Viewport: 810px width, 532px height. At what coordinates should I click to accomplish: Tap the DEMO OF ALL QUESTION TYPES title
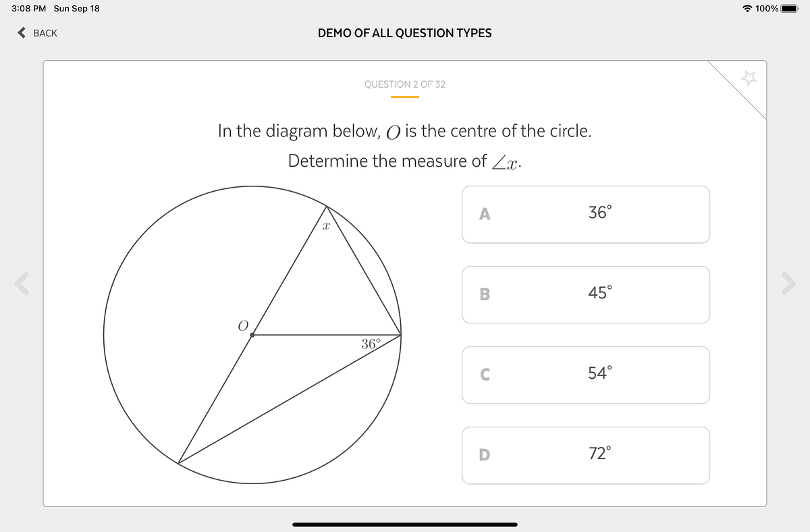click(405, 32)
